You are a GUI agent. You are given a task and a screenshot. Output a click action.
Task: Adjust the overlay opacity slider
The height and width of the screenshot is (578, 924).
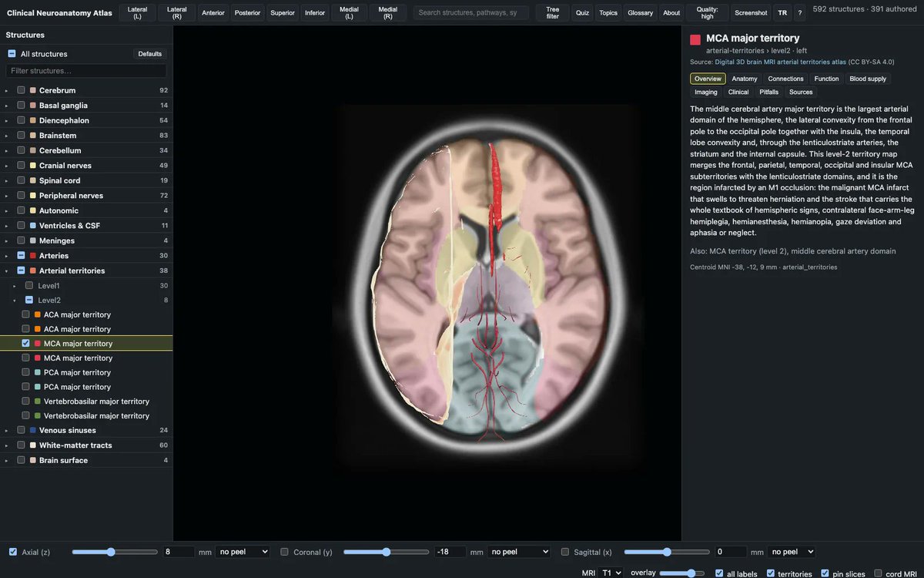682,573
